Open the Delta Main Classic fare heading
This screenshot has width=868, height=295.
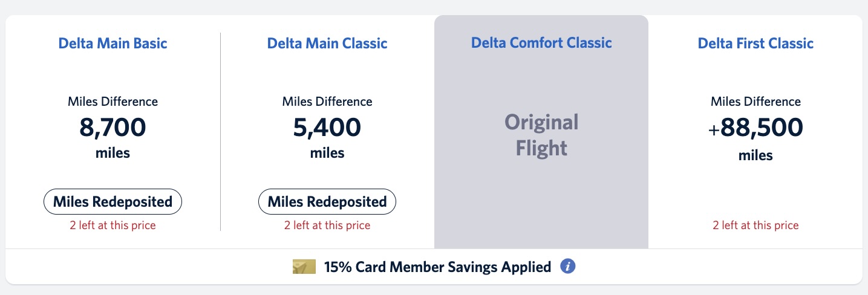pyautogui.click(x=327, y=44)
